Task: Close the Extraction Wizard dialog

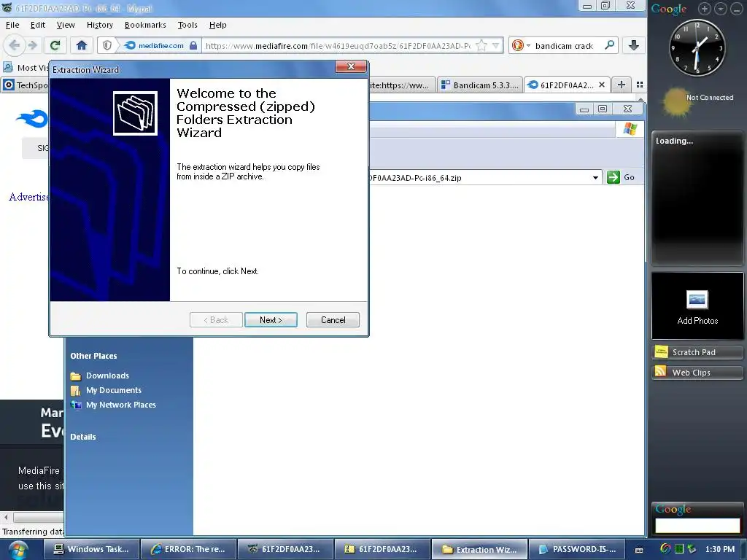Action: coord(351,66)
